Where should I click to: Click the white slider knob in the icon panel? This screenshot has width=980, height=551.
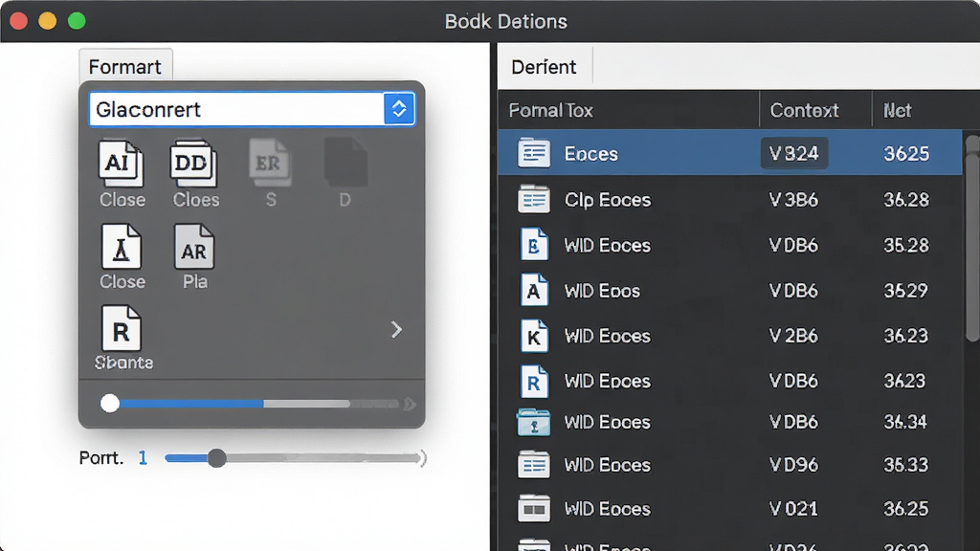[x=110, y=403]
